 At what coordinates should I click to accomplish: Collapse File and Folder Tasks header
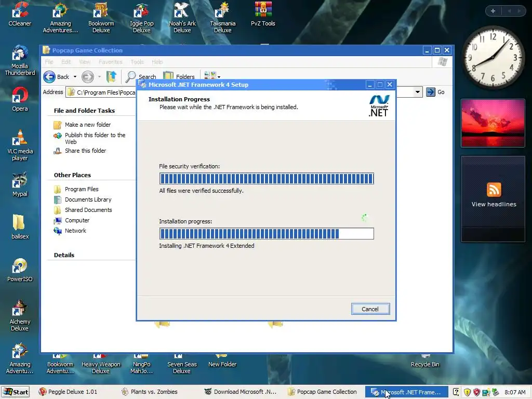(84, 111)
